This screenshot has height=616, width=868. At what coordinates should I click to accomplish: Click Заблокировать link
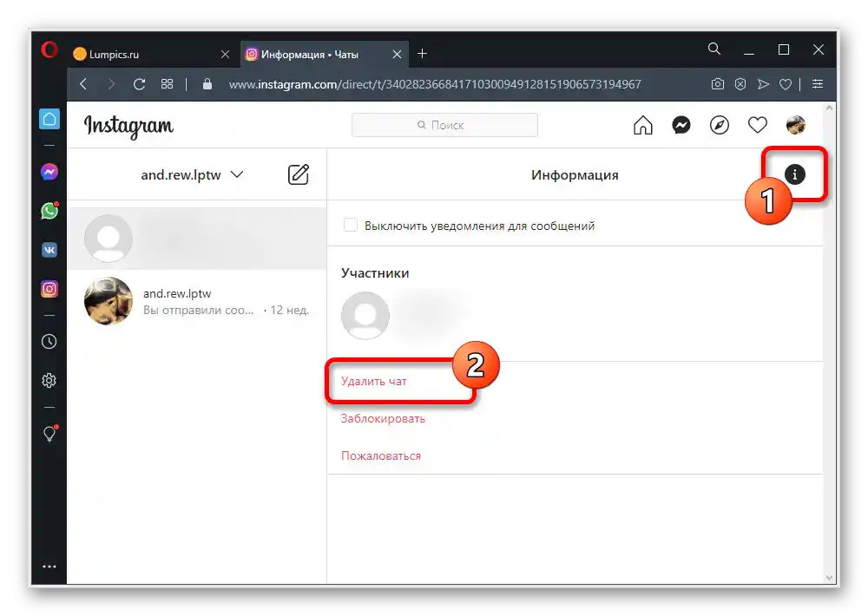(383, 418)
